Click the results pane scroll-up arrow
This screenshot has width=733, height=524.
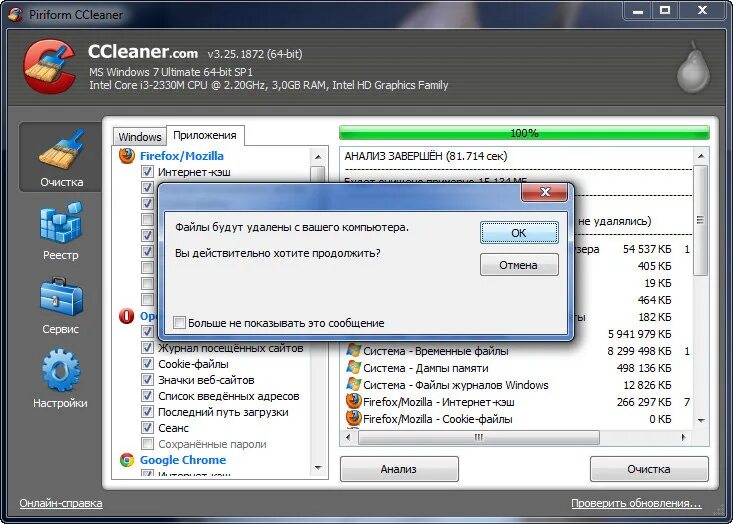click(x=700, y=156)
